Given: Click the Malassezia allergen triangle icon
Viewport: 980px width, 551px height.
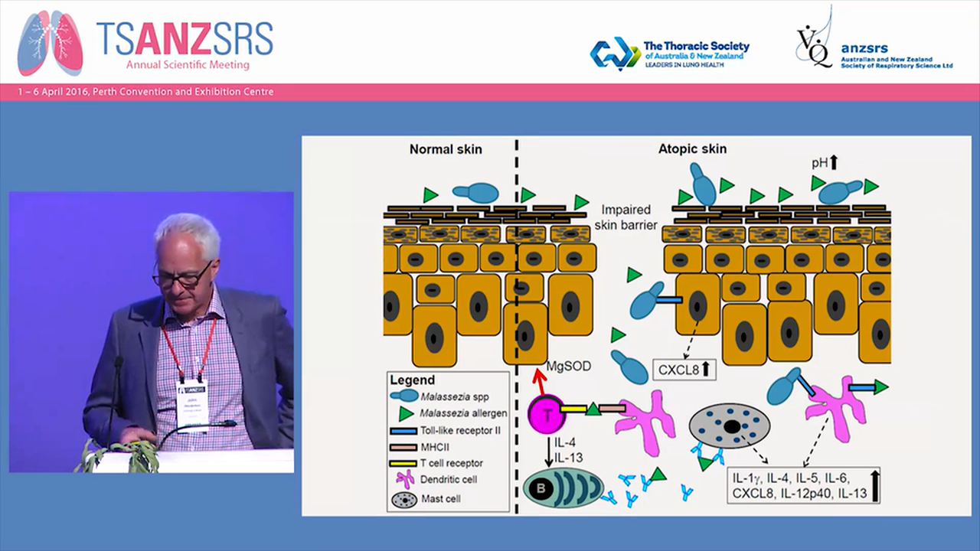Looking at the screenshot, I should pyautogui.click(x=404, y=413).
